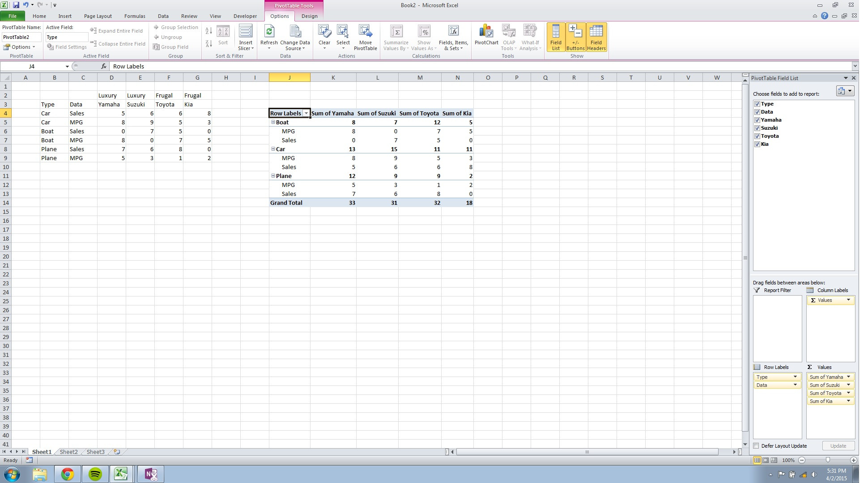Image resolution: width=868 pixels, height=483 pixels.
Task: Enable Defer Layout Update checkbox
Action: click(x=756, y=446)
